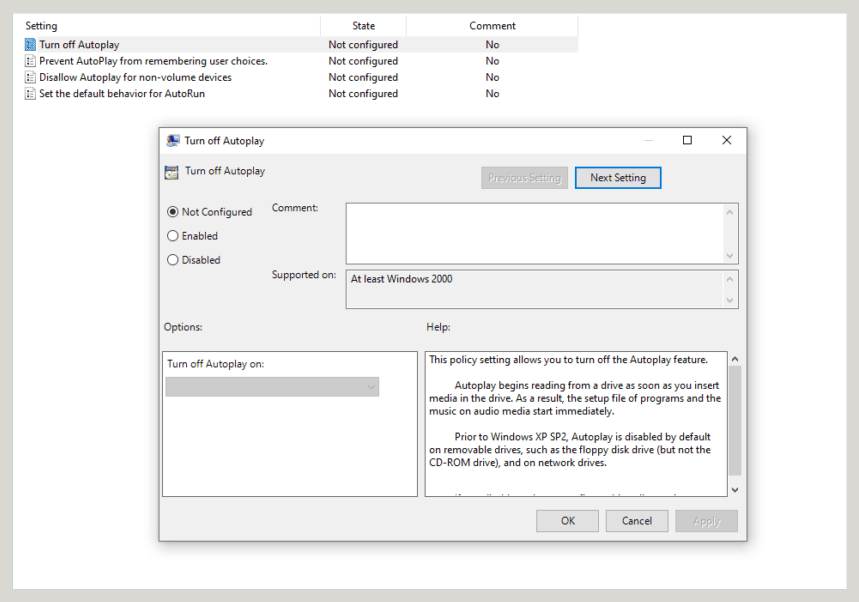This screenshot has height=602, width=859.
Task: Select the Enabled option
Action: click(x=172, y=236)
